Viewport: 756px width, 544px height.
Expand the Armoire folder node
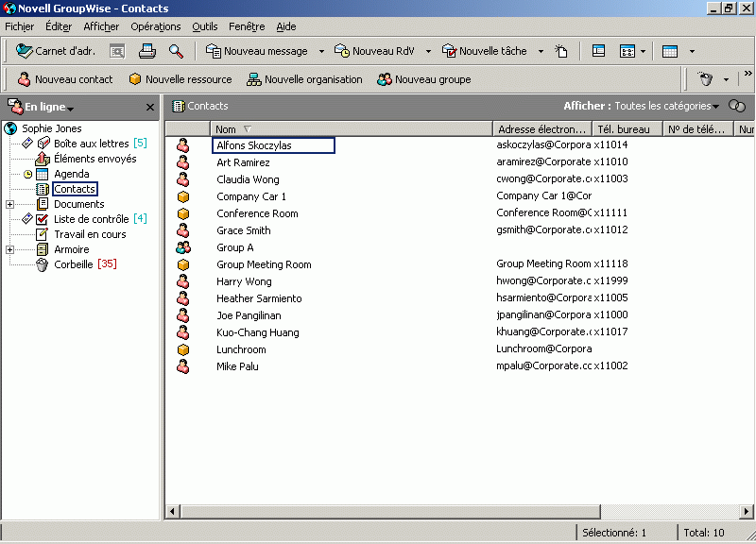point(9,249)
